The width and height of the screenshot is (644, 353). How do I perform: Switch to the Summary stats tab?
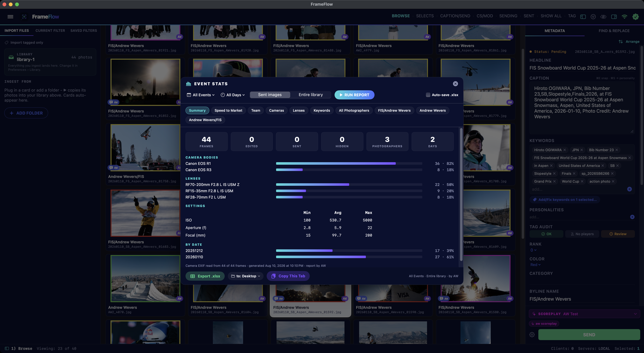pyautogui.click(x=197, y=111)
